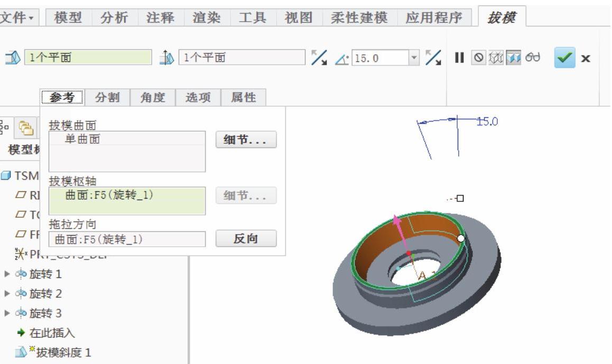Switch to the 渲染 ribbon tab
Image resolution: width=612 pixels, height=364 pixels.
coord(207,17)
